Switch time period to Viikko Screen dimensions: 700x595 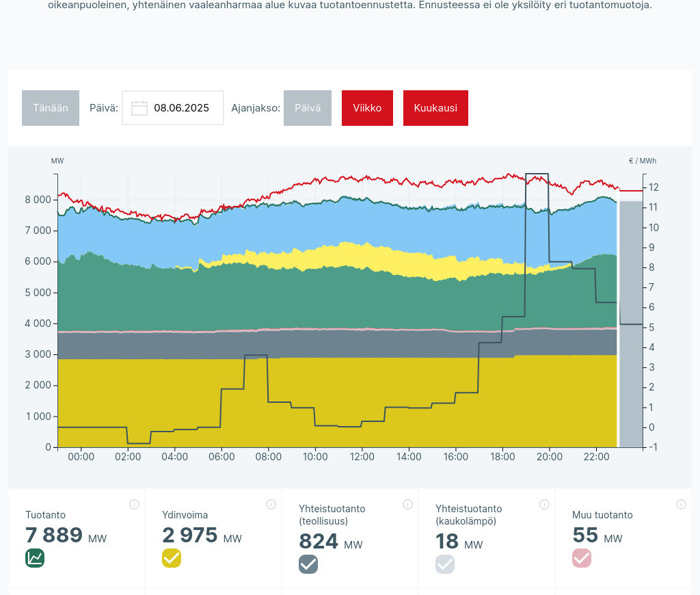[367, 108]
